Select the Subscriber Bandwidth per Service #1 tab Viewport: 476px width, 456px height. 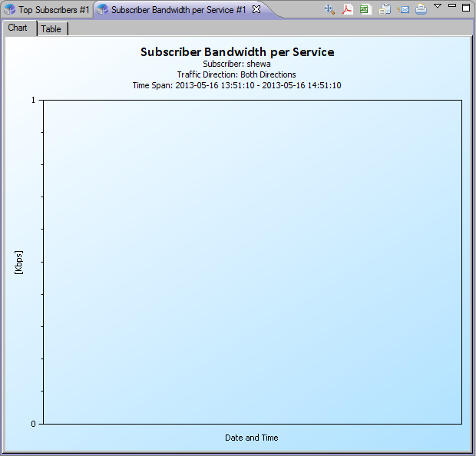coord(178,10)
